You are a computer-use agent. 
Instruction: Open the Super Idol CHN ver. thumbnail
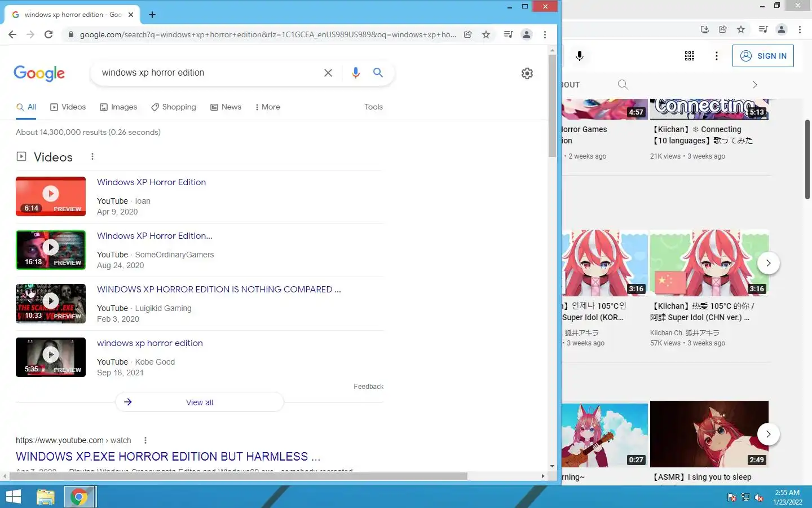coord(709,262)
